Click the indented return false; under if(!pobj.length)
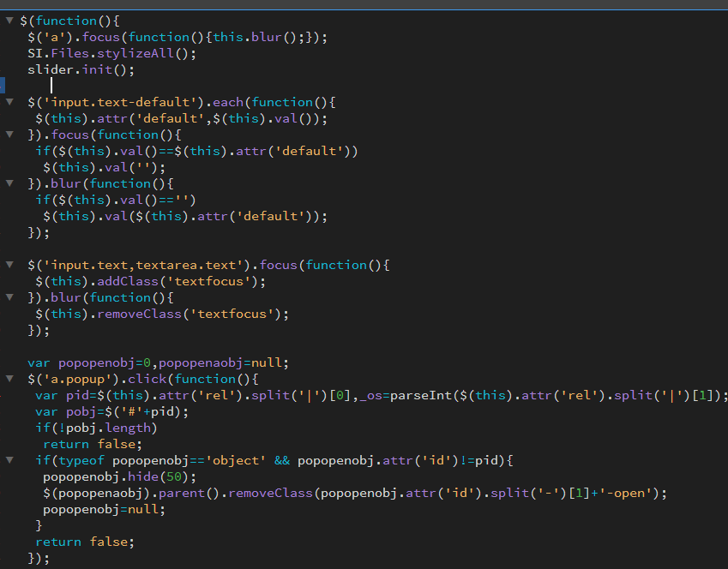This screenshot has height=569, width=728. coord(93,444)
